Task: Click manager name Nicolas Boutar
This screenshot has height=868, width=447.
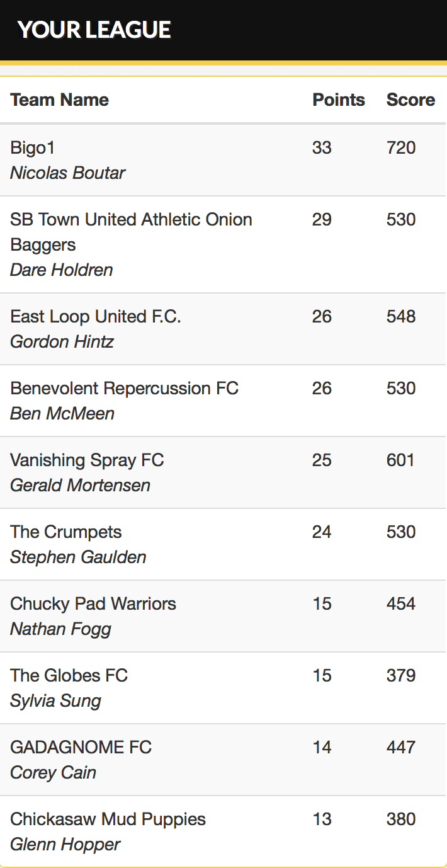Action: point(68,173)
